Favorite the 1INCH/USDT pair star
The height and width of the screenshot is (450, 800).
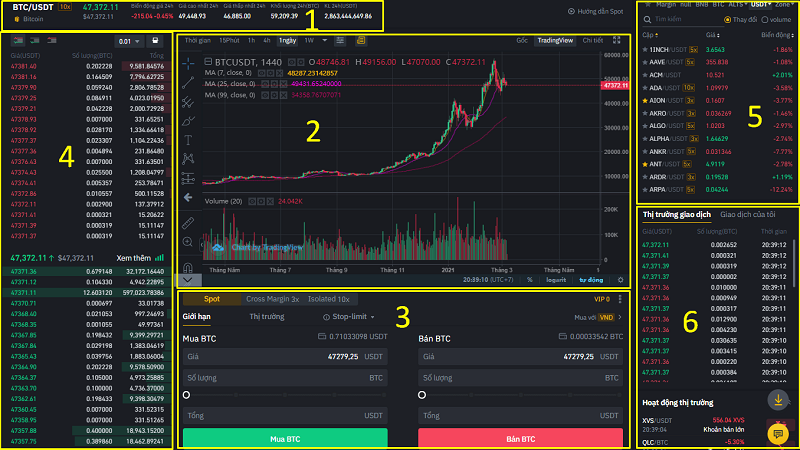(x=645, y=49)
